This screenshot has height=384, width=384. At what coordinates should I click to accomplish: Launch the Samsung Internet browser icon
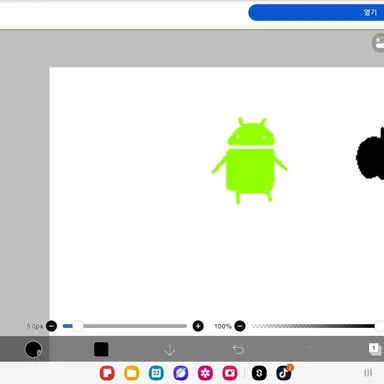pyautogui.click(x=181, y=373)
